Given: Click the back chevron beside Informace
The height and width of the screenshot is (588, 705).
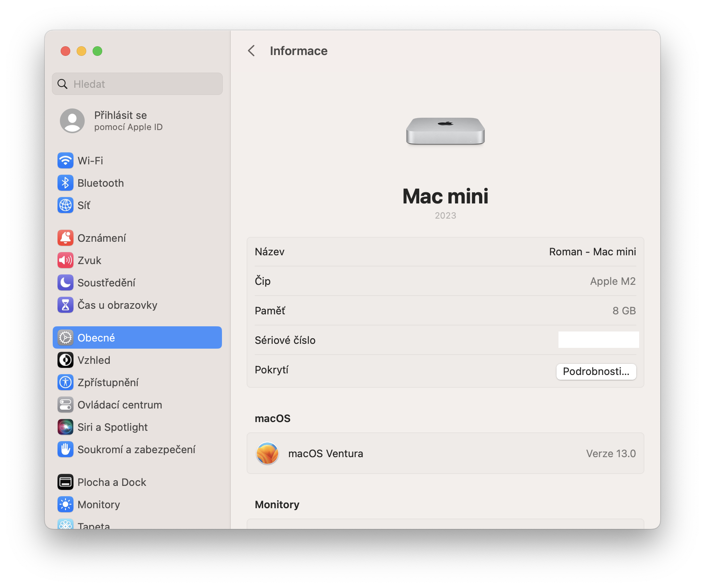Looking at the screenshot, I should [252, 51].
